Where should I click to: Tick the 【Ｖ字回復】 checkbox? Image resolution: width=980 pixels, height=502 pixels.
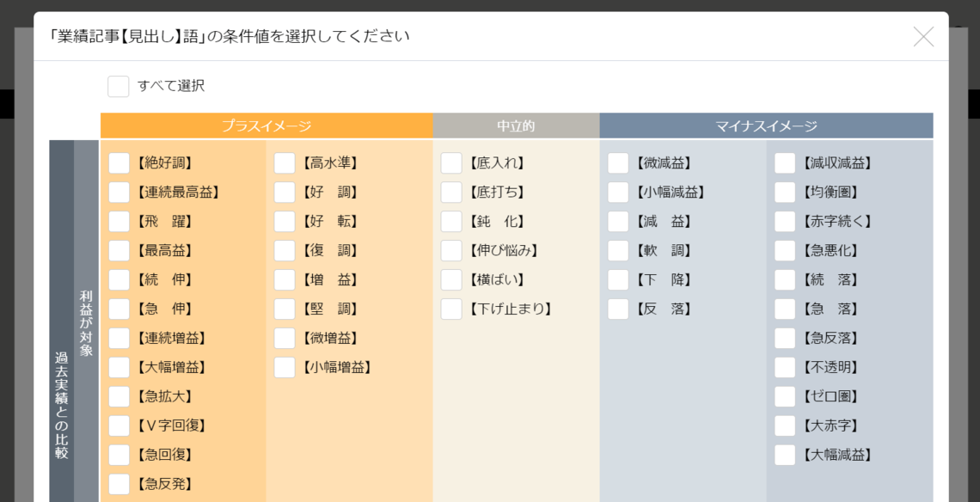pyautogui.click(x=119, y=425)
